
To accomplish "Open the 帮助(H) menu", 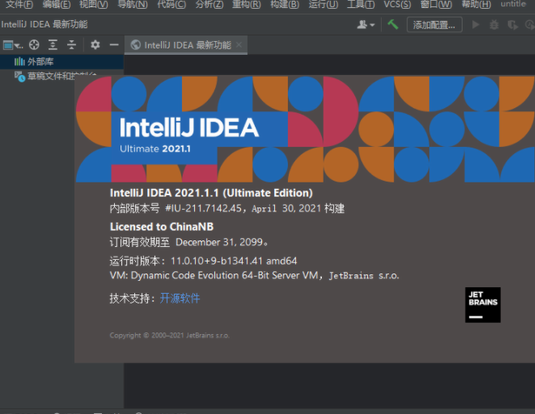I will coord(476,4).
